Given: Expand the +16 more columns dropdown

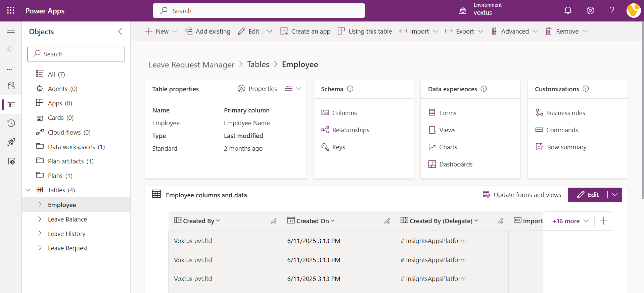Looking at the screenshot, I should click(x=570, y=221).
